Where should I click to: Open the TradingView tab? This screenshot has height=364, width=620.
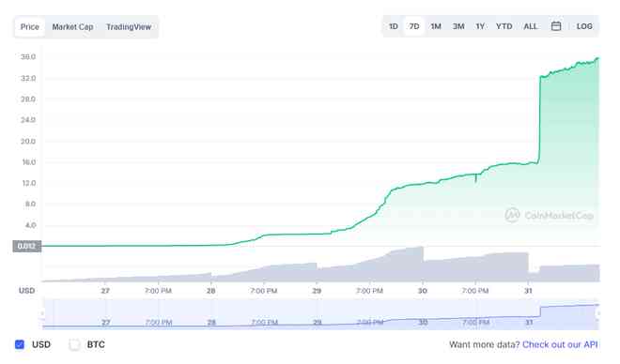(129, 27)
